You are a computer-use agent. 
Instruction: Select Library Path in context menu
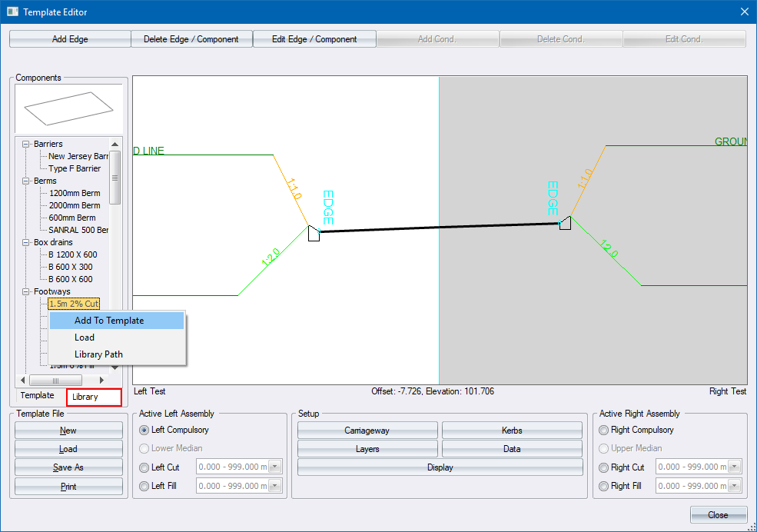pos(98,354)
